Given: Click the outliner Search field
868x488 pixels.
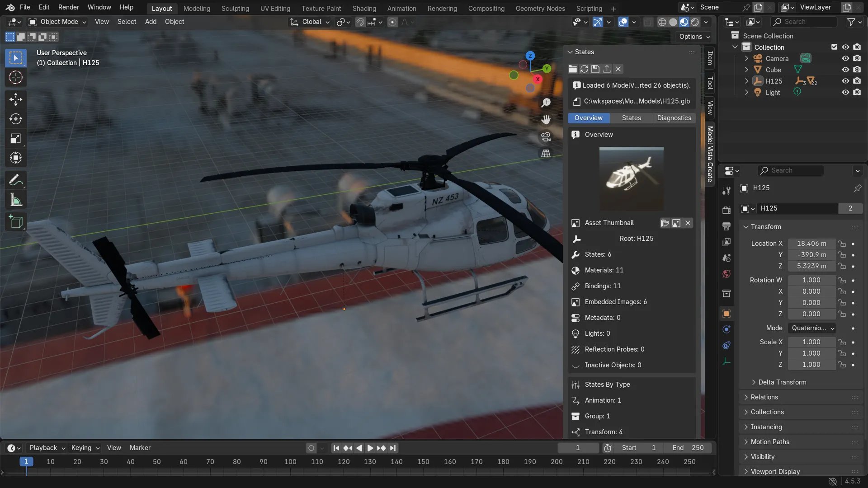Looking at the screenshot, I should [x=804, y=22].
